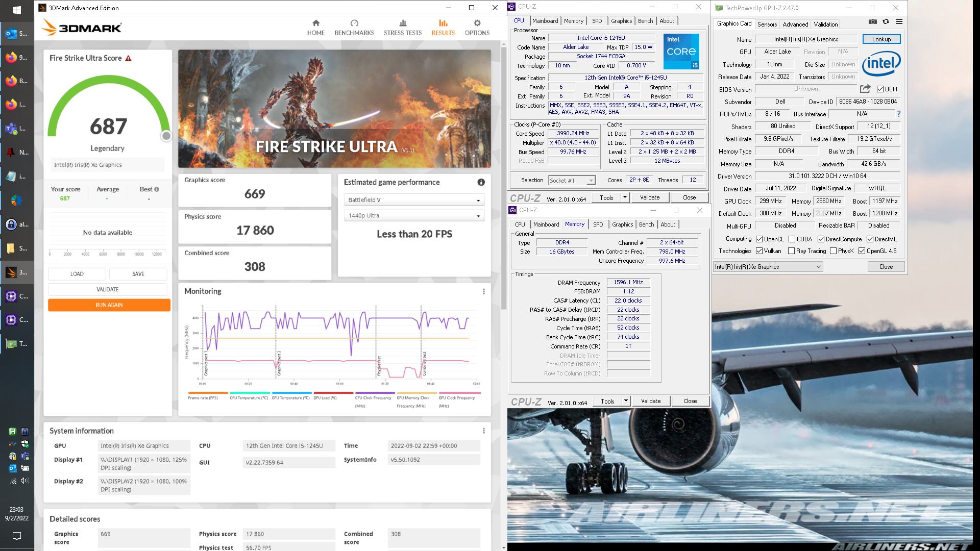Click the Bus Interface question mark in GPU-Z
980x551 pixels.
pyautogui.click(x=898, y=114)
